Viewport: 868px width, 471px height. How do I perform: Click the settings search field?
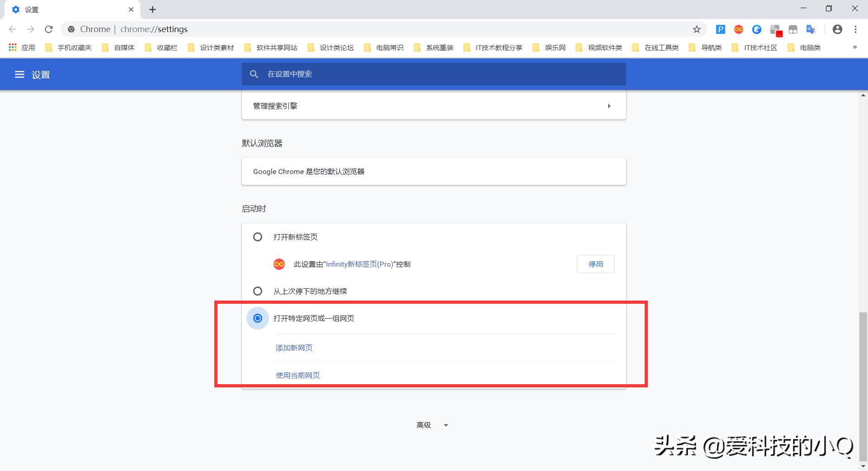point(434,74)
